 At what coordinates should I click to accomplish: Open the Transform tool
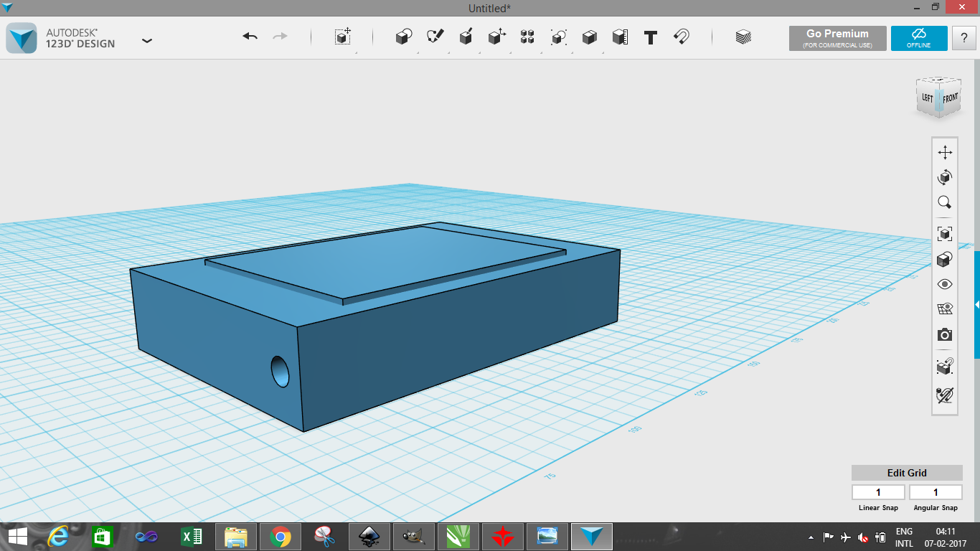pyautogui.click(x=343, y=37)
